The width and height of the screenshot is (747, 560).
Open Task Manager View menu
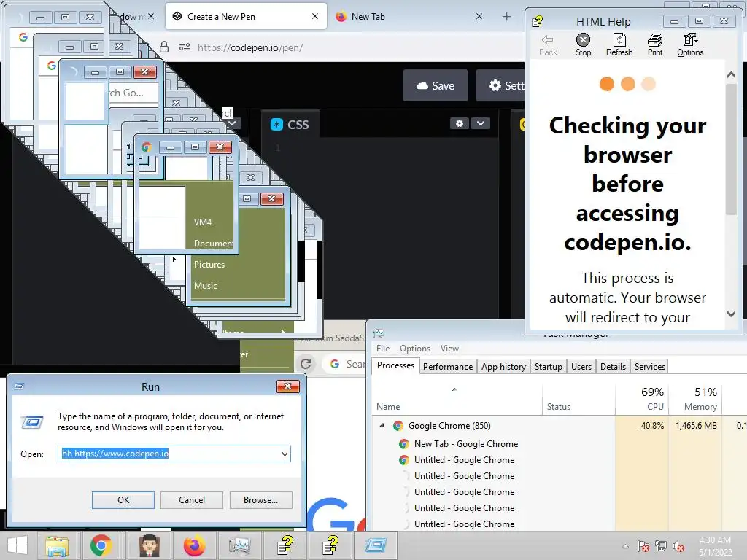[x=449, y=349]
